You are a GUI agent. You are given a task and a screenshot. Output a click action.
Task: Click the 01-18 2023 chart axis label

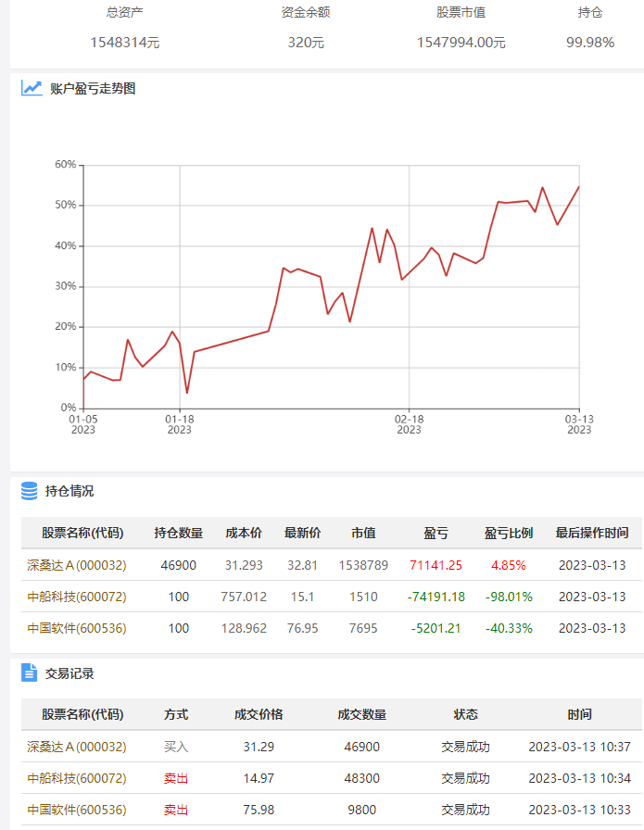(x=180, y=424)
